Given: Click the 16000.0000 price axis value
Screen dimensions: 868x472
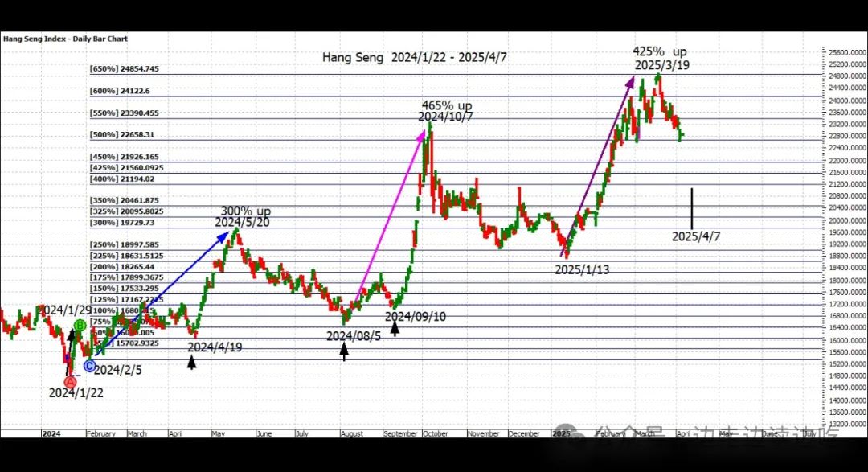Looking at the screenshot, I should [847, 341].
